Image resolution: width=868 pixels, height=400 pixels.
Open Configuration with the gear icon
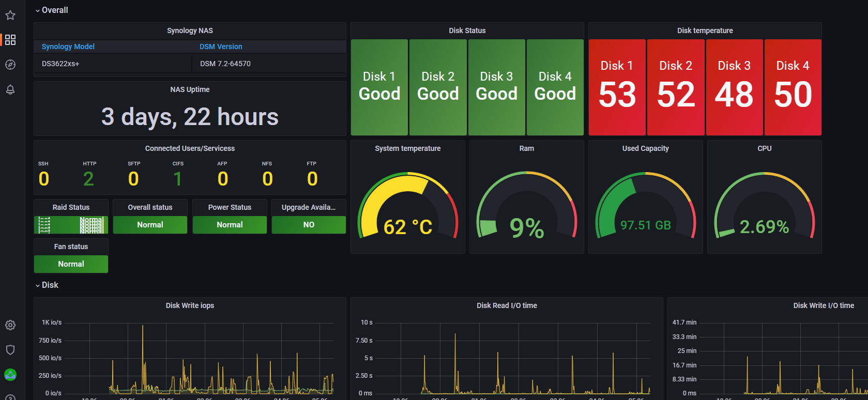tap(10, 325)
